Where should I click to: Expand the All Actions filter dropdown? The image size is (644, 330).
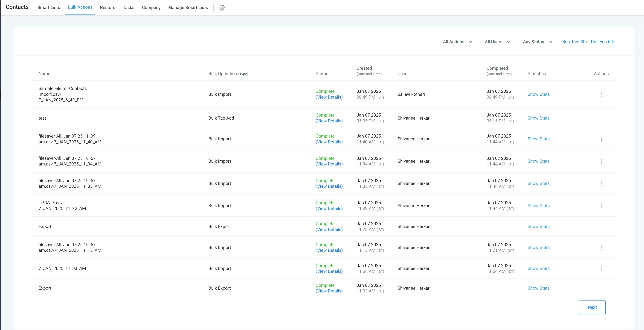[x=457, y=42]
